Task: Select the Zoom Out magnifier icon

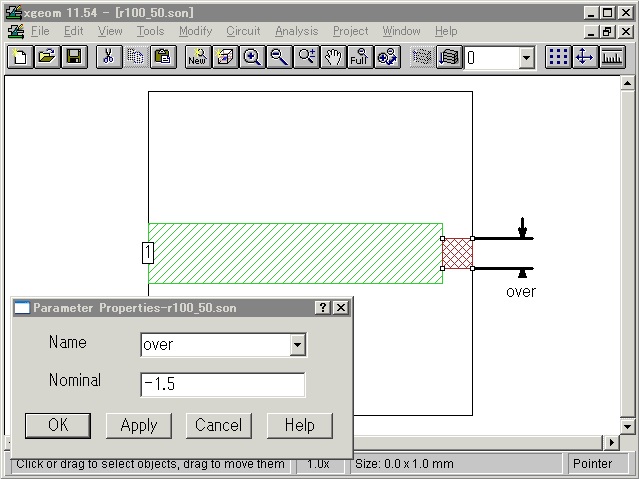Action: [279, 57]
